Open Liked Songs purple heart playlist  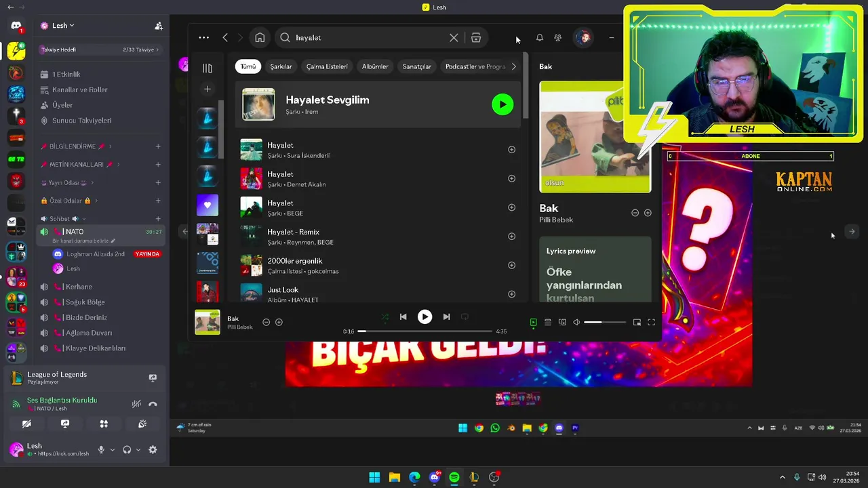208,205
